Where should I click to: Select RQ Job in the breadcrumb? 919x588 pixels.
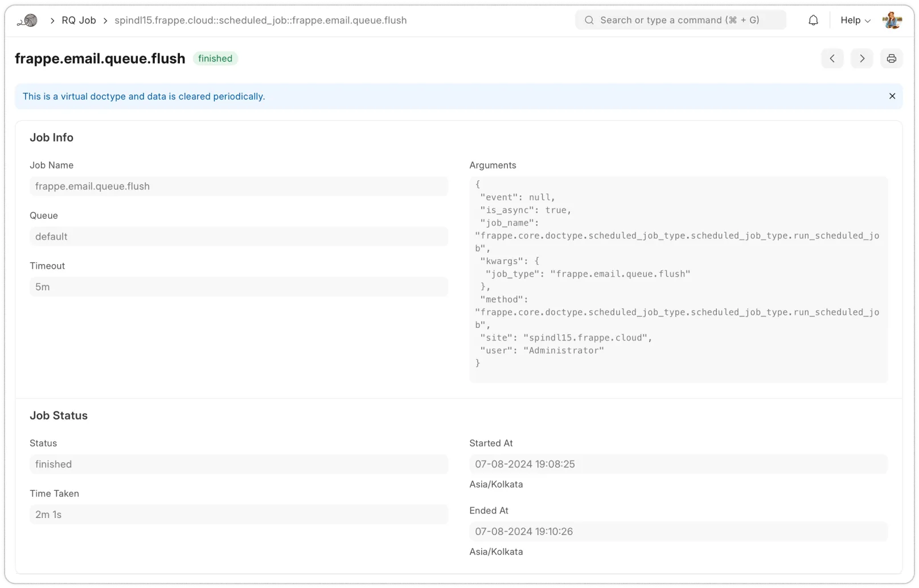pyautogui.click(x=79, y=19)
